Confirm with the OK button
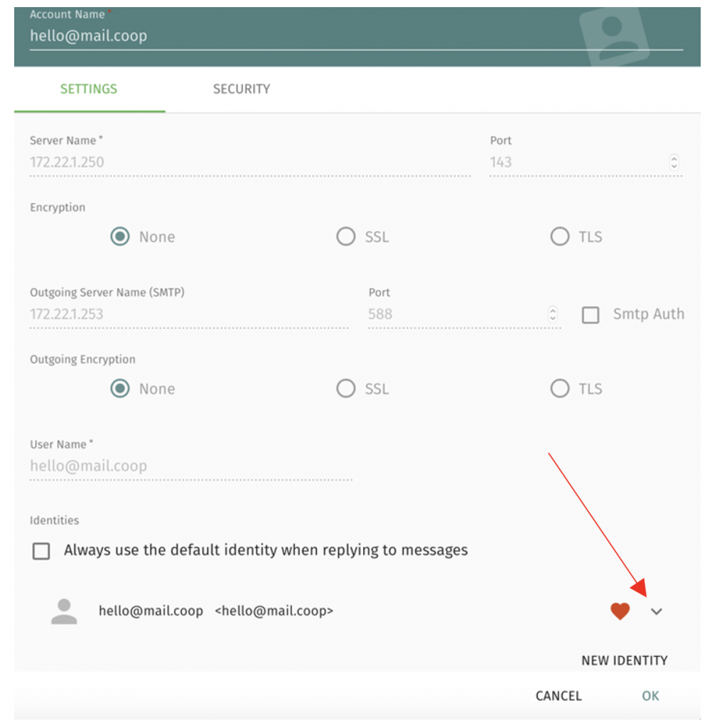The height and width of the screenshot is (728, 712). pyautogui.click(x=650, y=695)
